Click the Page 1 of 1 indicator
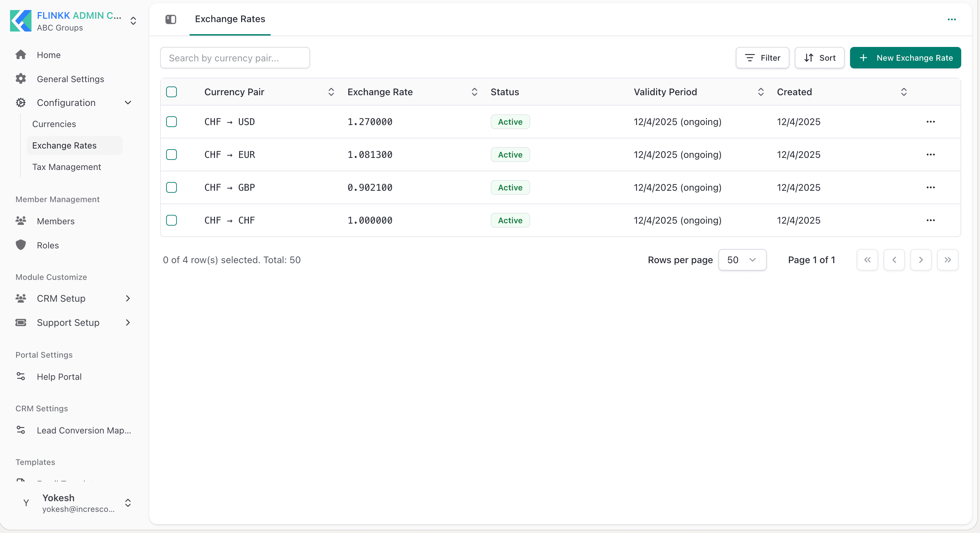This screenshot has height=533, width=980. 812,260
